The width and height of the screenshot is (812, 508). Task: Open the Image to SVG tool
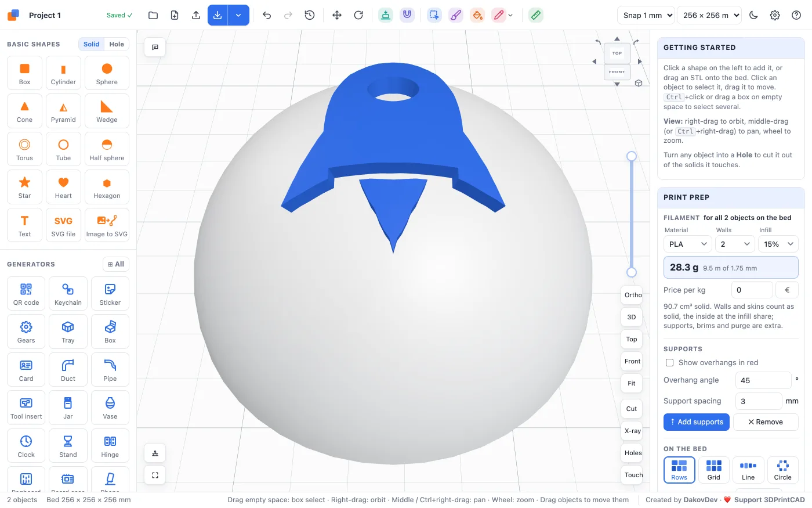107,225
